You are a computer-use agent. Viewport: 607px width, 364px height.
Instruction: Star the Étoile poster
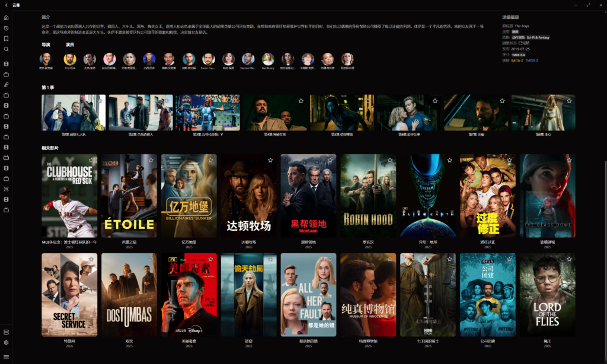click(151, 160)
